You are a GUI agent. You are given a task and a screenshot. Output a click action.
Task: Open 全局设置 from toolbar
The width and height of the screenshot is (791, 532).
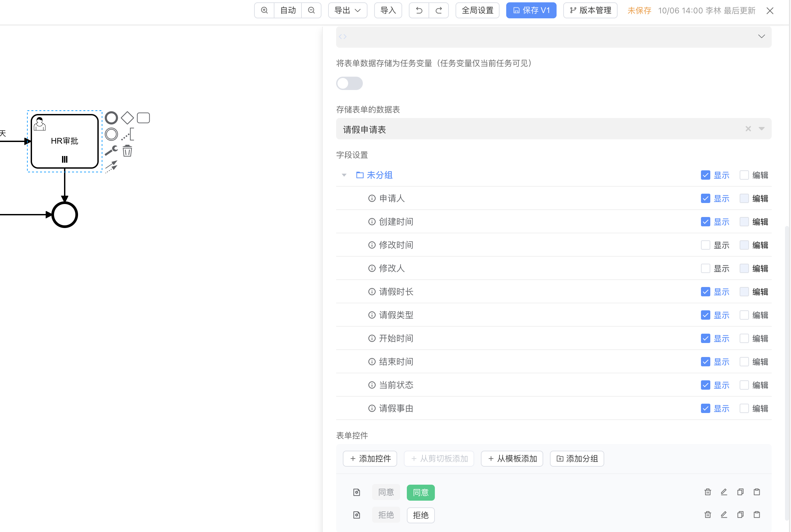477,10
